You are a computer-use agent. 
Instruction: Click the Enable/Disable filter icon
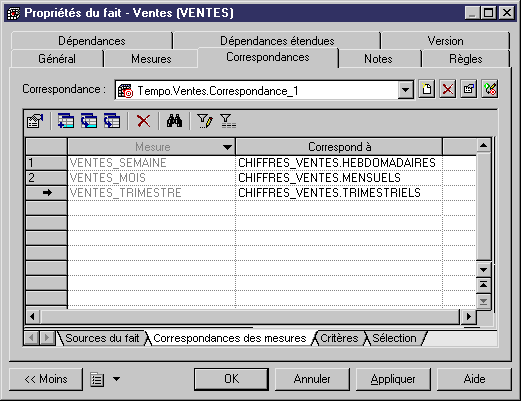[228, 121]
